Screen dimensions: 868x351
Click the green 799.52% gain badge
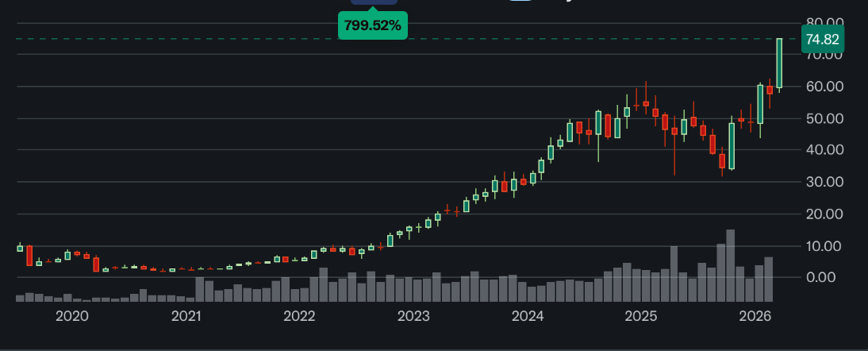click(x=373, y=25)
